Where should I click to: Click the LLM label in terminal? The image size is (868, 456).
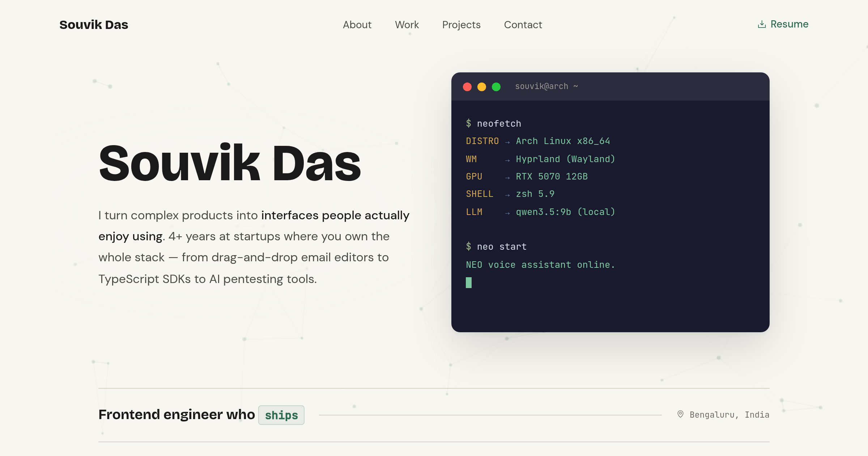point(474,212)
